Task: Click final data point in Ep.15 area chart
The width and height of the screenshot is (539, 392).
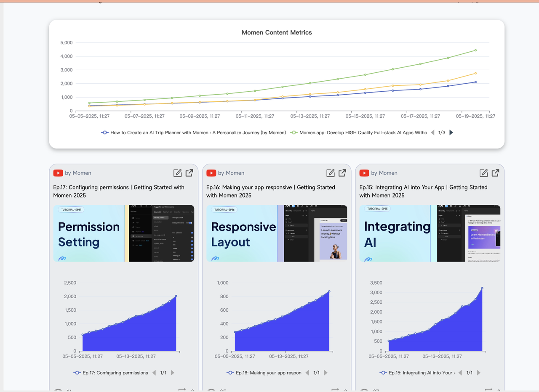Action: pos(482,288)
